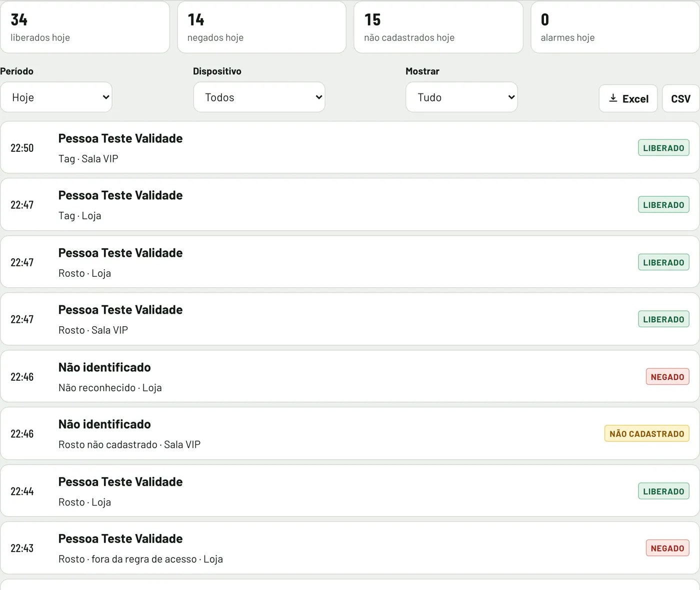700x590 pixels.
Task: Select the 14 negados hoje card
Action: (x=261, y=27)
